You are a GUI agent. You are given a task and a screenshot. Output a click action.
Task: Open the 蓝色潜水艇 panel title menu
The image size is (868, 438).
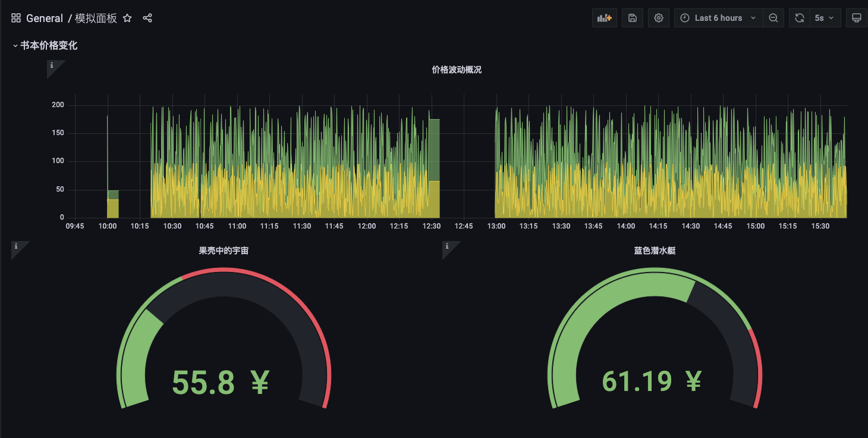tap(655, 251)
